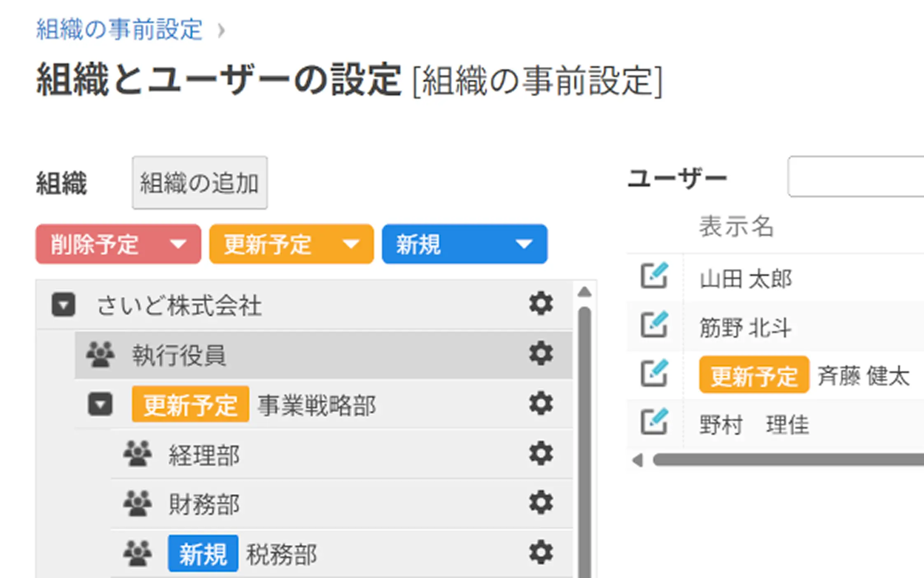
Task: Open gear settings for 執行役員
Action: pyautogui.click(x=541, y=353)
